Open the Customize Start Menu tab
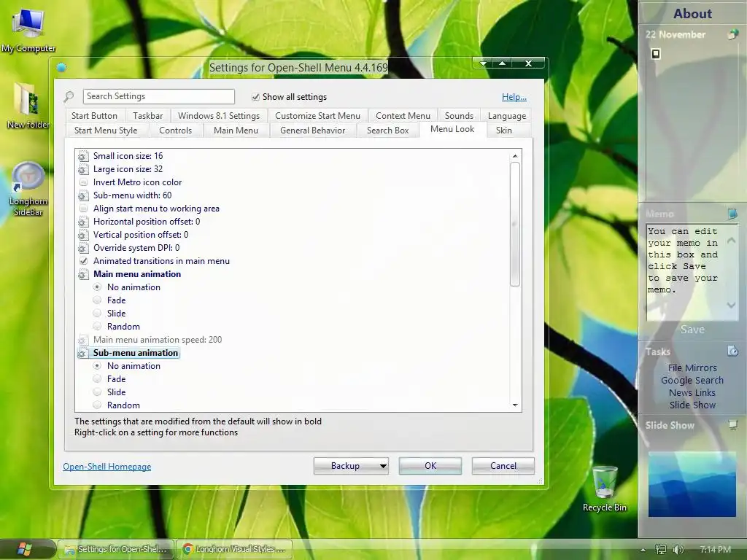 318,116
